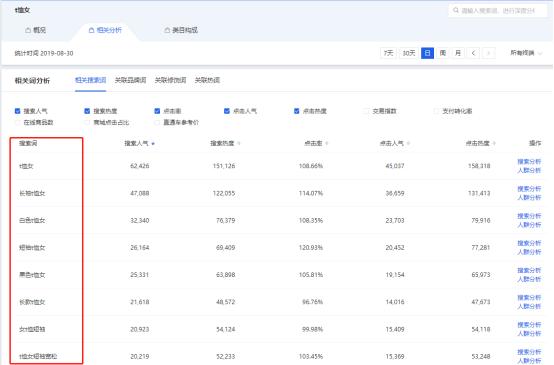Click the search magnifier icon
The height and width of the screenshot is (365, 554).
pos(456,10)
